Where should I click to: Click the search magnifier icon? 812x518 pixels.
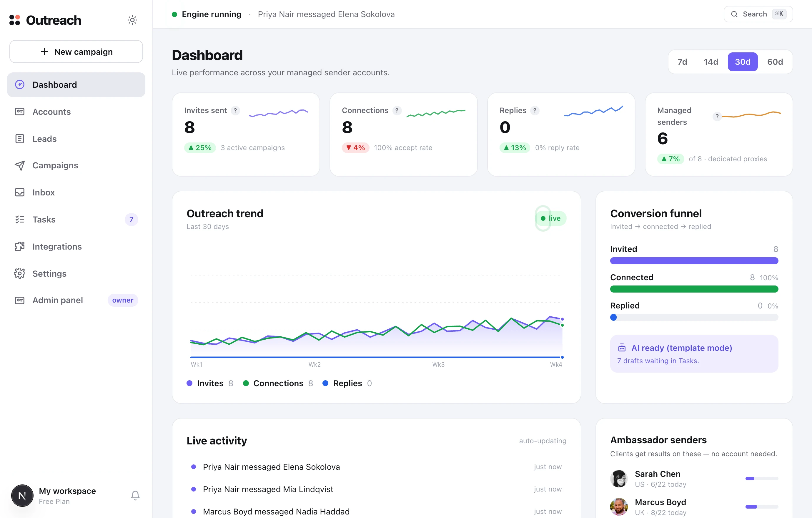tap(734, 14)
